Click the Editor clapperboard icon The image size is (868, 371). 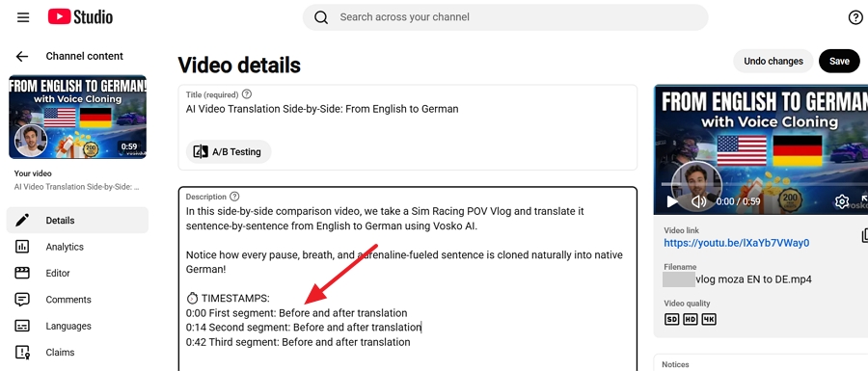(22, 273)
